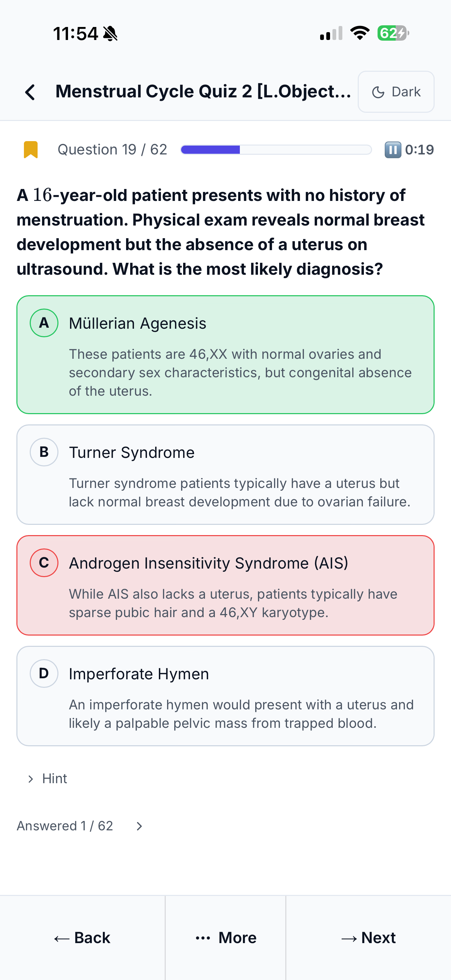
Task: Select option B circle Turner Syndrome
Action: click(44, 452)
